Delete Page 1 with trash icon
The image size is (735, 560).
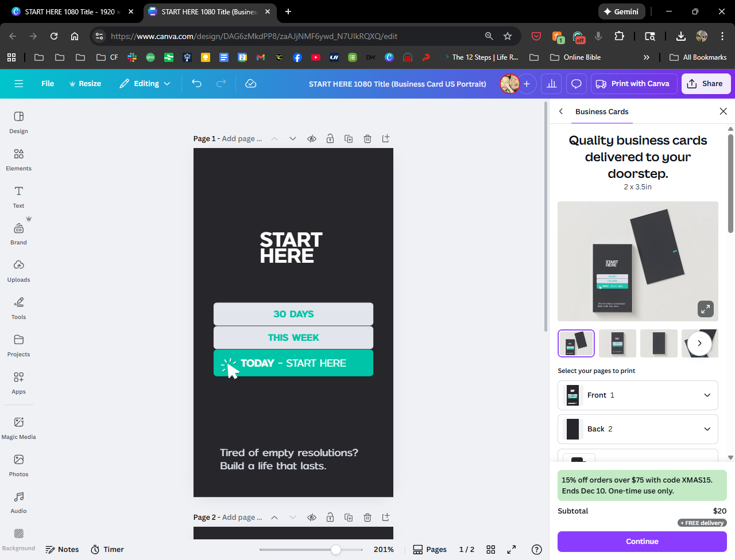pos(367,139)
